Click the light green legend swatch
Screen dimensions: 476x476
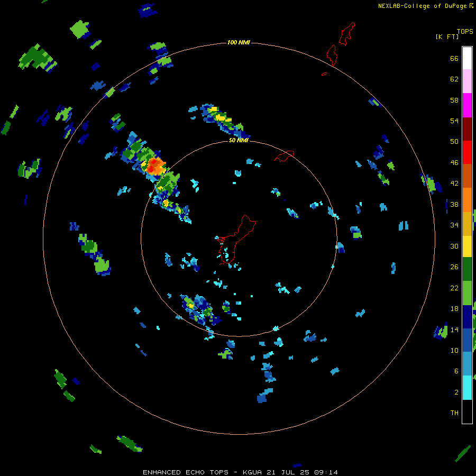[467, 293]
